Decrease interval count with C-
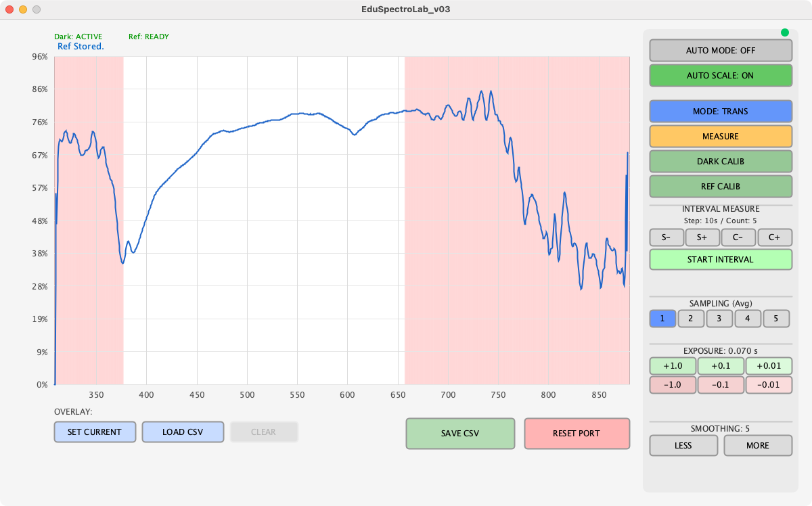Screen dimensions: 812x506 point(738,237)
